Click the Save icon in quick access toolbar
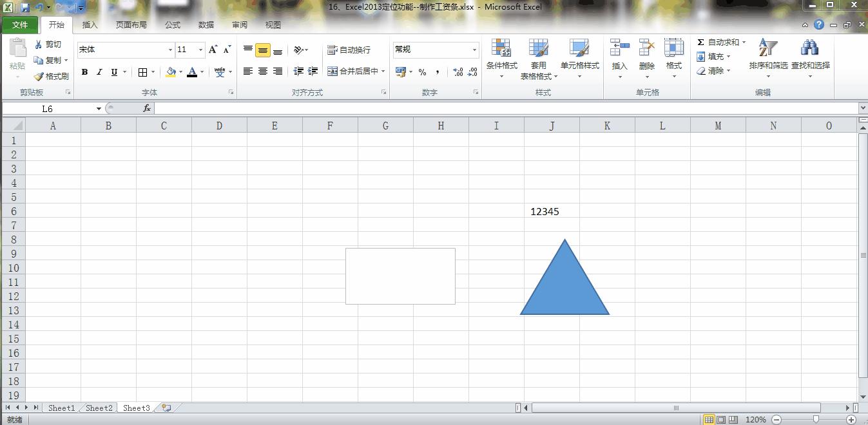This screenshot has width=868, height=425. tap(24, 8)
